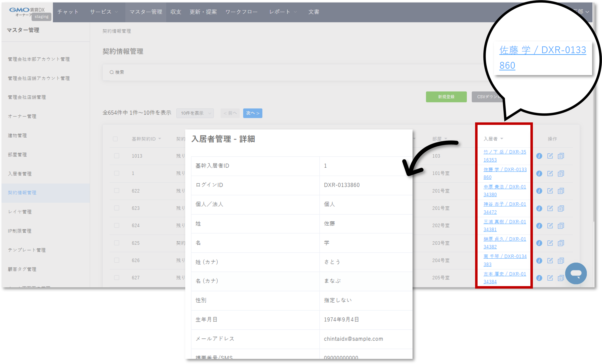Open the chat widget bubble
The image size is (602, 364).
[576, 273]
